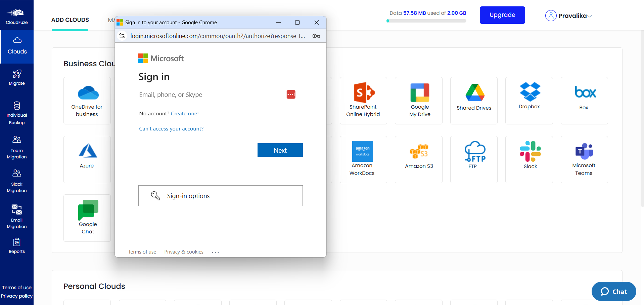The height and width of the screenshot is (305, 644).
Task: Open the Chat support widget
Action: [x=614, y=292]
